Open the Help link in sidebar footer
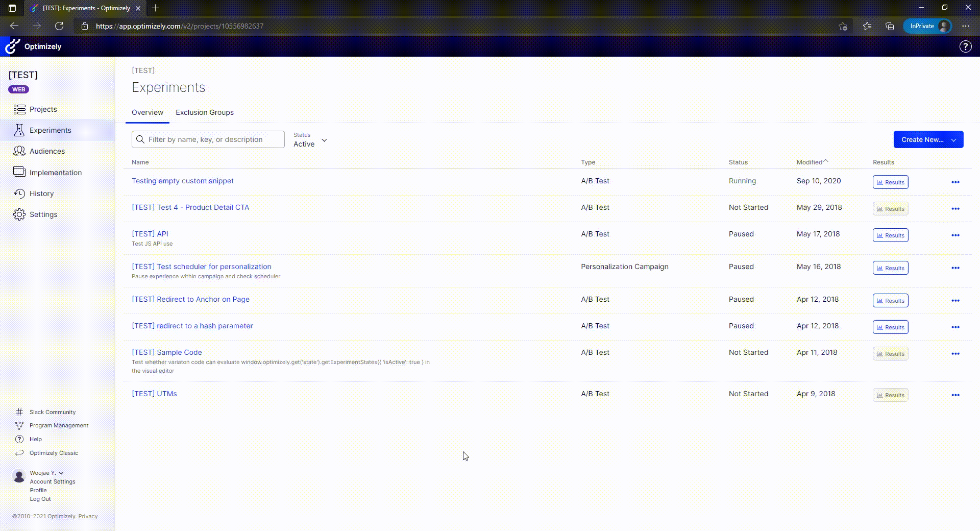980x531 pixels. (35, 439)
